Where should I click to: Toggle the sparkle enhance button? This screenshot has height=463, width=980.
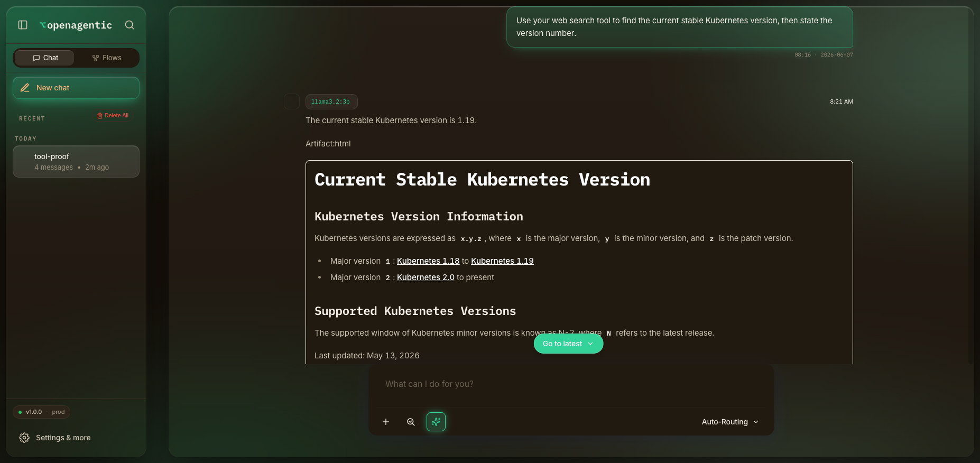click(436, 422)
